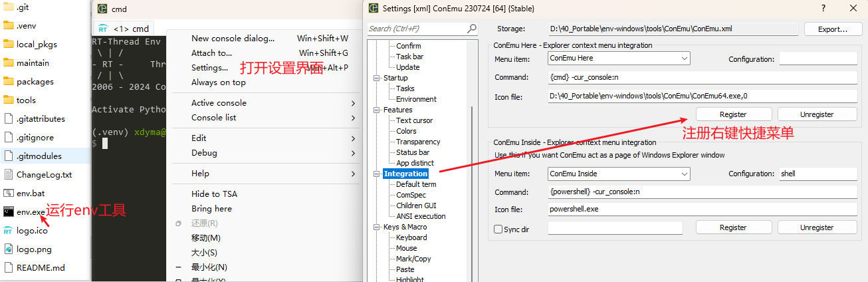868x282 pixels.
Task: Select the logo.ico file icon
Action: [x=8, y=231]
